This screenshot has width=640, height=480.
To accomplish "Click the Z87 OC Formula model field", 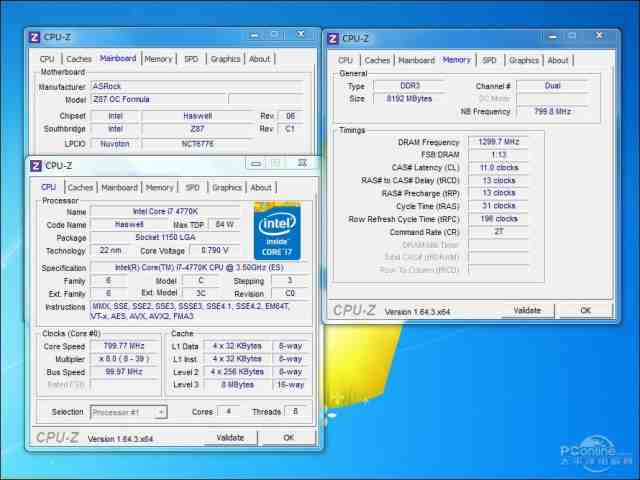I will (x=158, y=99).
